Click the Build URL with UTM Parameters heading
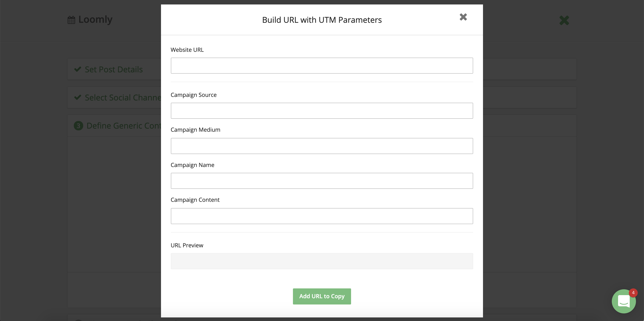 322,20
